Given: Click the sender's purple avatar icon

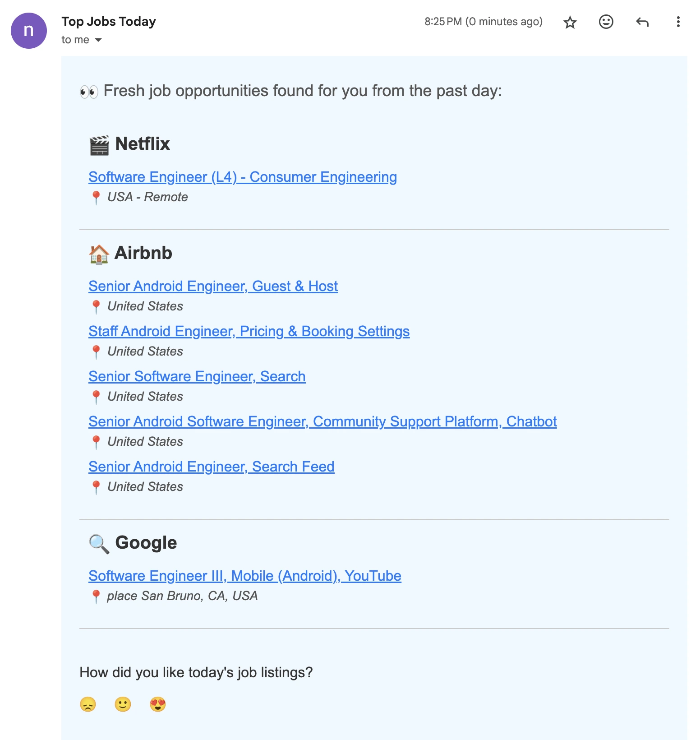Looking at the screenshot, I should click(29, 30).
